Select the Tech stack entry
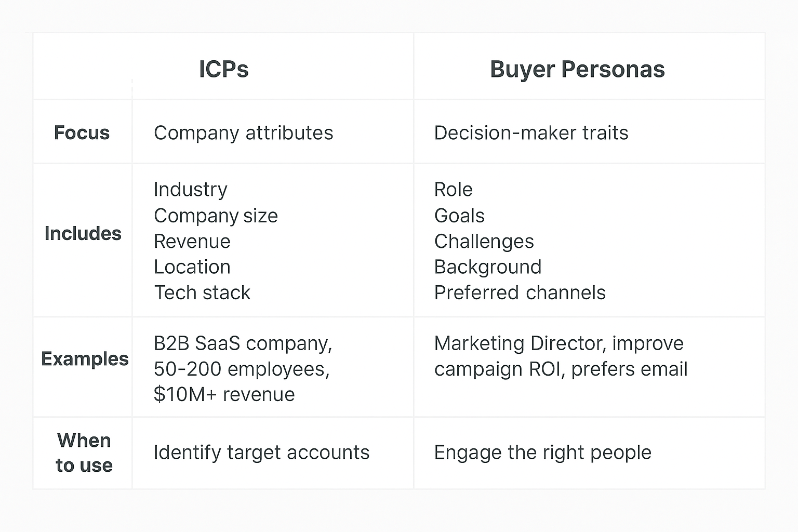The width and height of the screenshot is (798, 532). tap(202, 293)
